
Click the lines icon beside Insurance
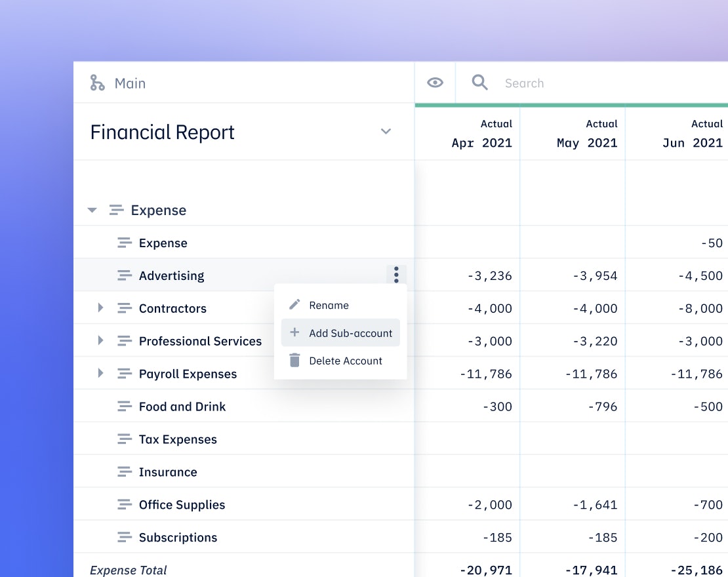pyautogui.click(x=125, y=472)
